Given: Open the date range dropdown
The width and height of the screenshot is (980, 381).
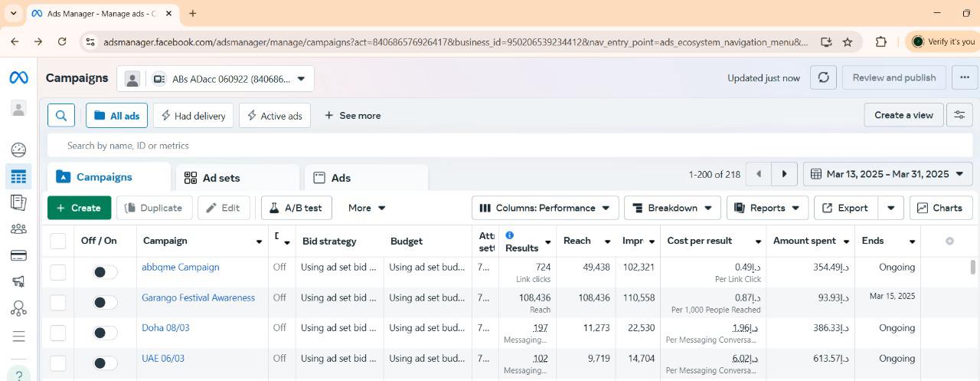Looking at the screenshot, I should click(887, 174).
